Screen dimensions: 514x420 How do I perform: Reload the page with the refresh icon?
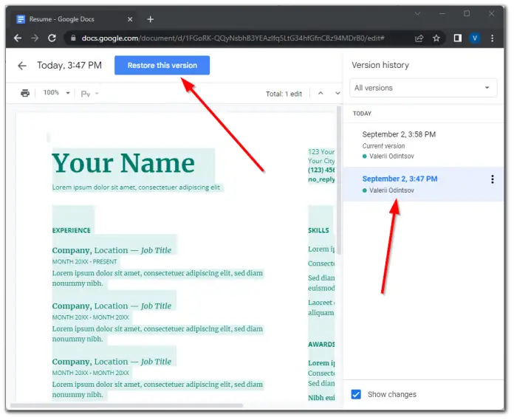pyautogui.click(x=52, y=38)
